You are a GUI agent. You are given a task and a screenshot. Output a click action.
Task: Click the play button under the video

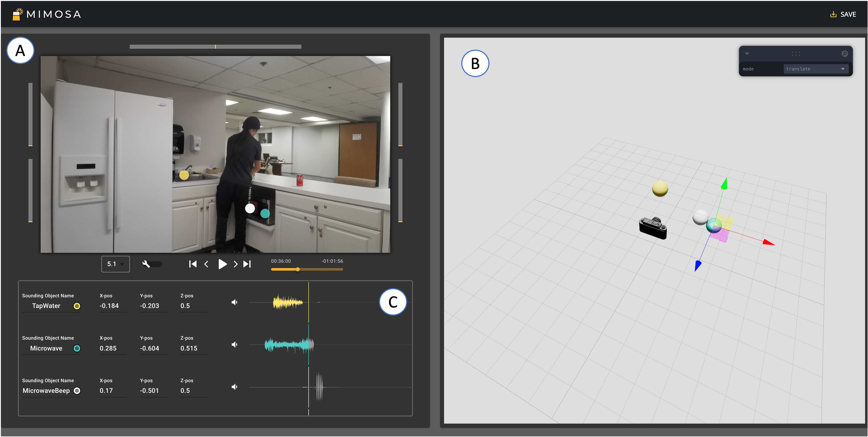coord(222,264)
